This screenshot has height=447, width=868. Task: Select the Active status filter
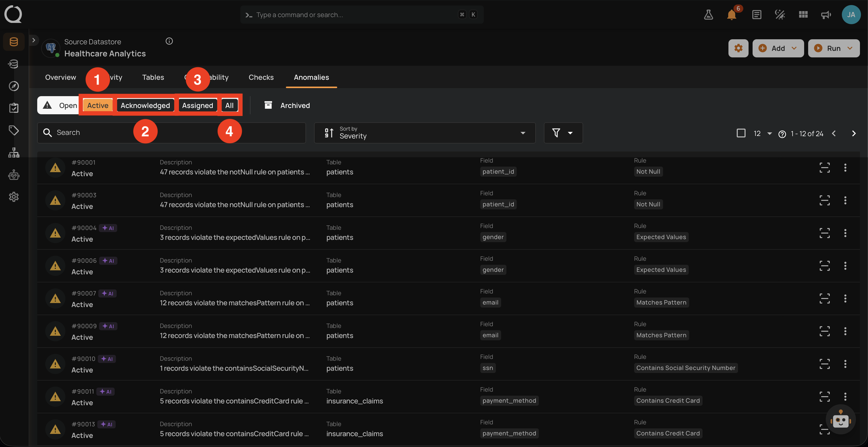point(98,105)
